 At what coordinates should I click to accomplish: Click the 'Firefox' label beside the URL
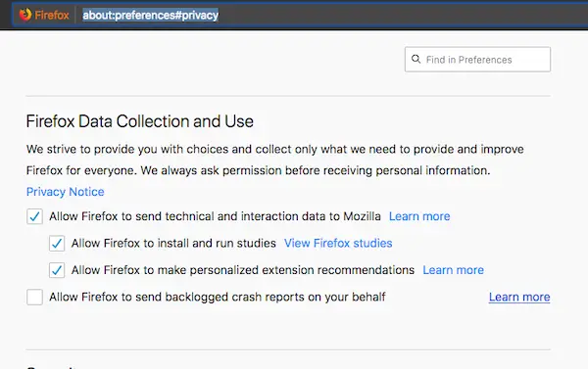52,15
